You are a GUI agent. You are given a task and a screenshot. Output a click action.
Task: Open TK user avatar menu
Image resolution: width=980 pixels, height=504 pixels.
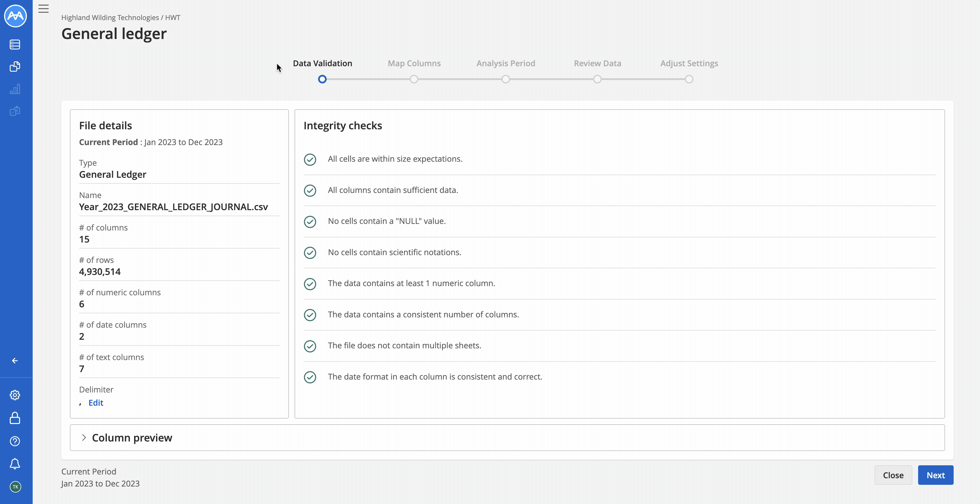click(x=15, y=487)
